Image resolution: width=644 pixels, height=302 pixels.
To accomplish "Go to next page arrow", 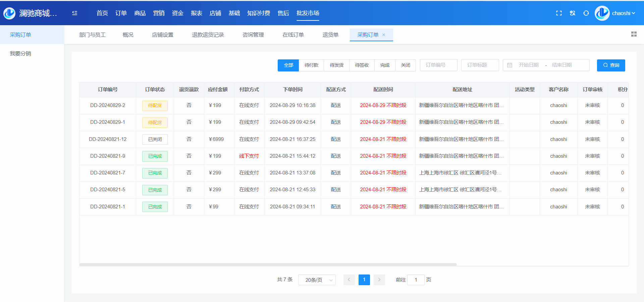I will tap(379, 280).
